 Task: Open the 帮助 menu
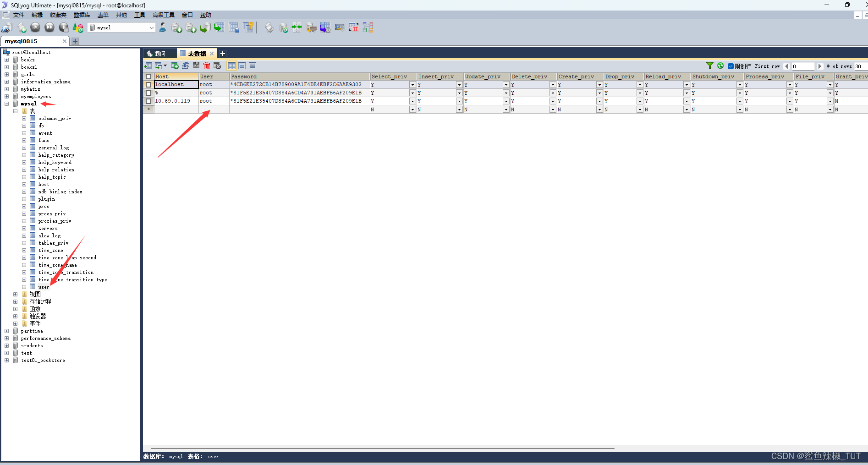206,15
